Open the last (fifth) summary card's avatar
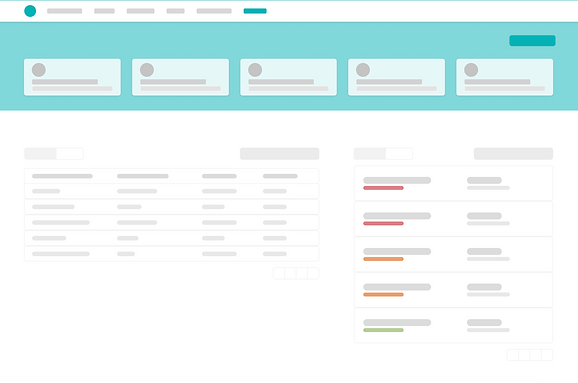Screen dimensions: 578x383 471,70
